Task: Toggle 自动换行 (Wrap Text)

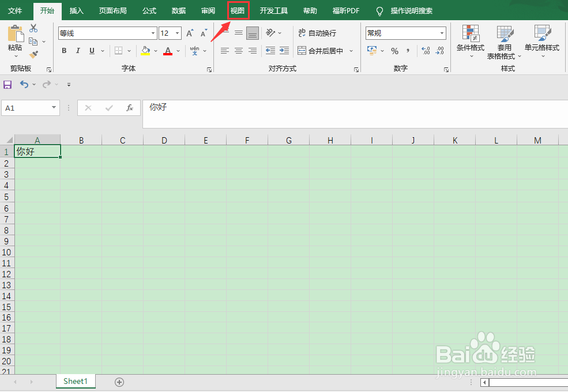Action: (x=317, y=33)
